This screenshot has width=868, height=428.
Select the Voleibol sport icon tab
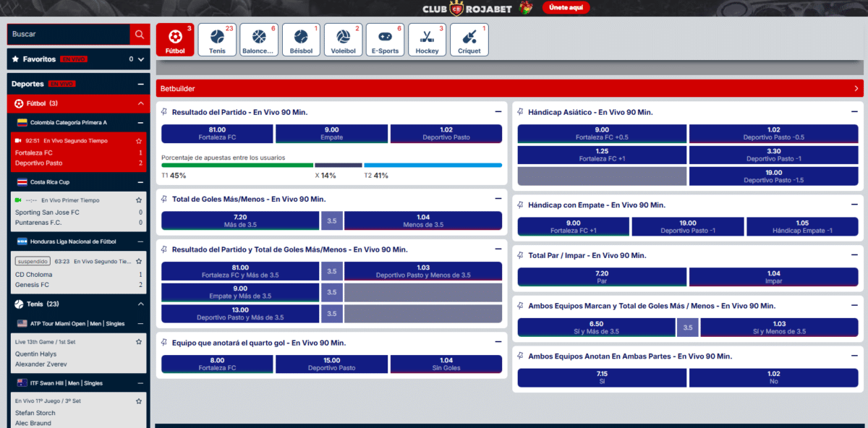343,40
